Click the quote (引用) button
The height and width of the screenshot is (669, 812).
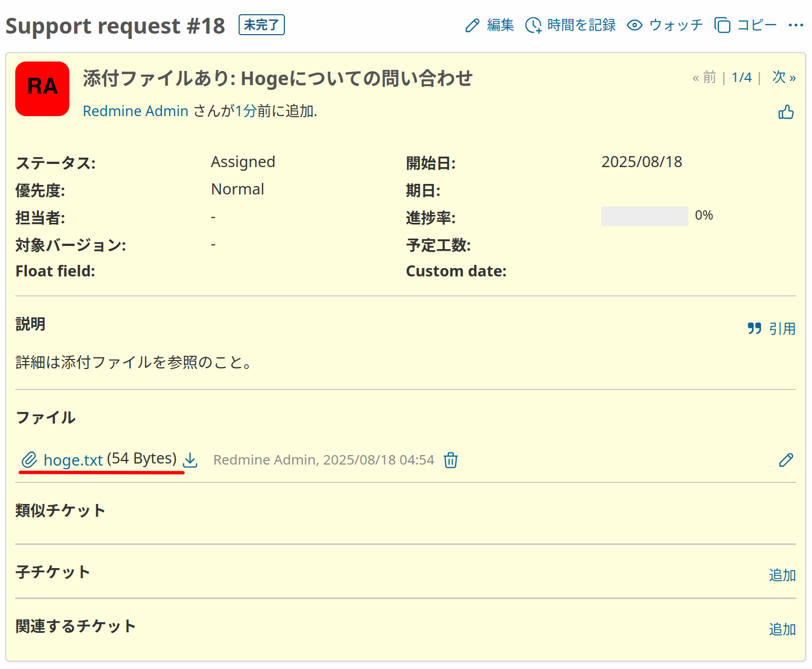771,329
